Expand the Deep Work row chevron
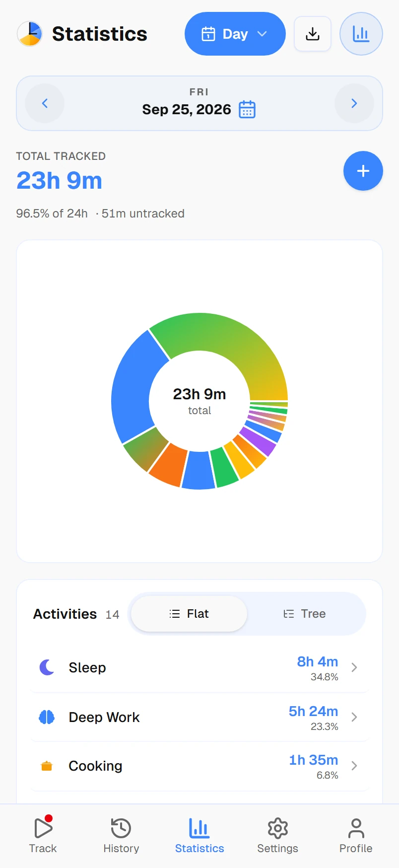This screenshot has height=868, width=399. pos(354,717)
